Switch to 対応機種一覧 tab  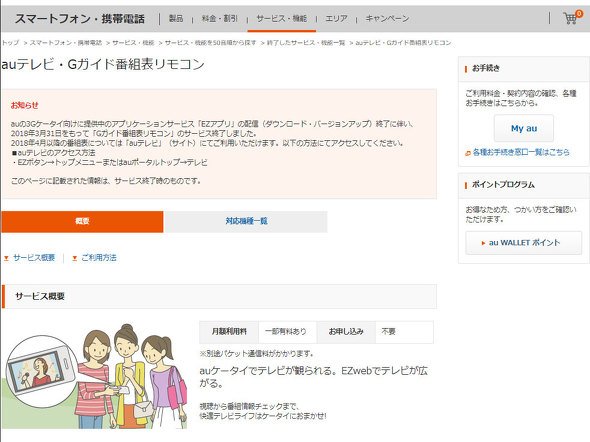[x=246, y=221]
